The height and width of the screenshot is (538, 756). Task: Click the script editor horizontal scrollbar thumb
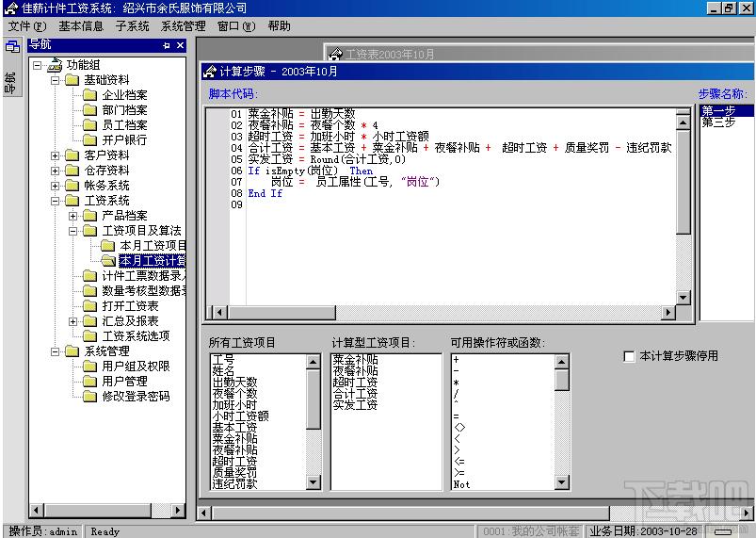281,313
